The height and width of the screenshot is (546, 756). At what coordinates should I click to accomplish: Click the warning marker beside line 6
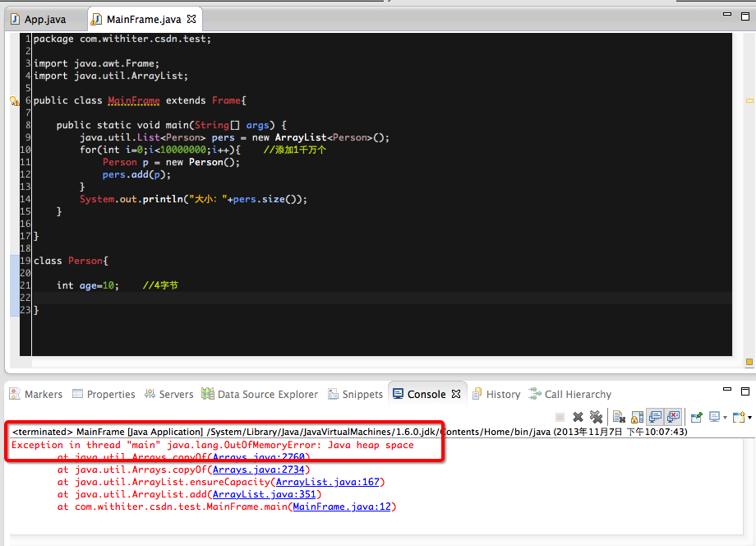[15, 101]
